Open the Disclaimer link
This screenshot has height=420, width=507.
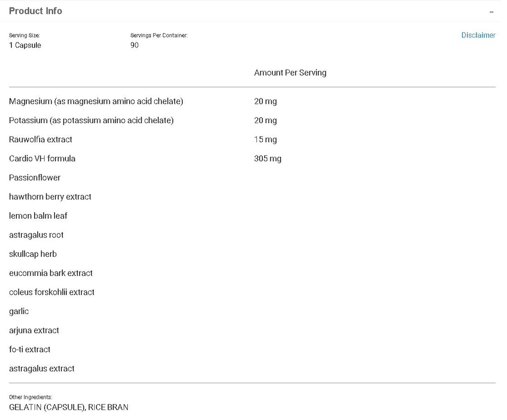tap(478, 35)
